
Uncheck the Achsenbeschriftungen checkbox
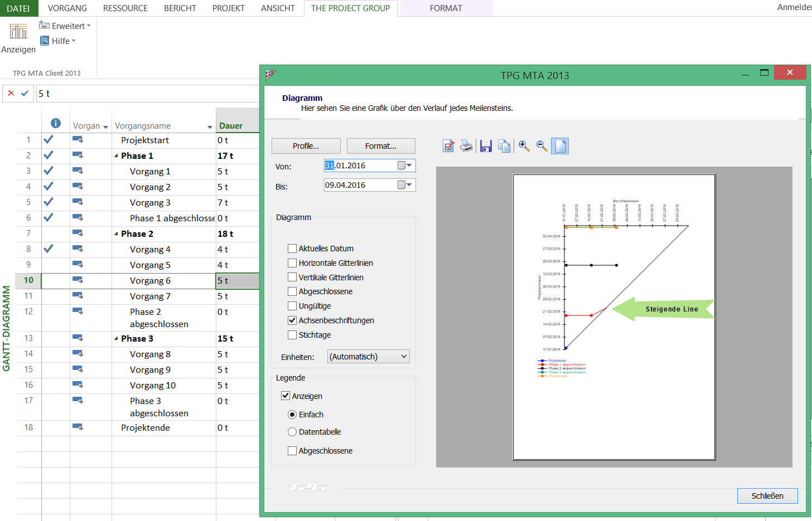click(292, 320)
